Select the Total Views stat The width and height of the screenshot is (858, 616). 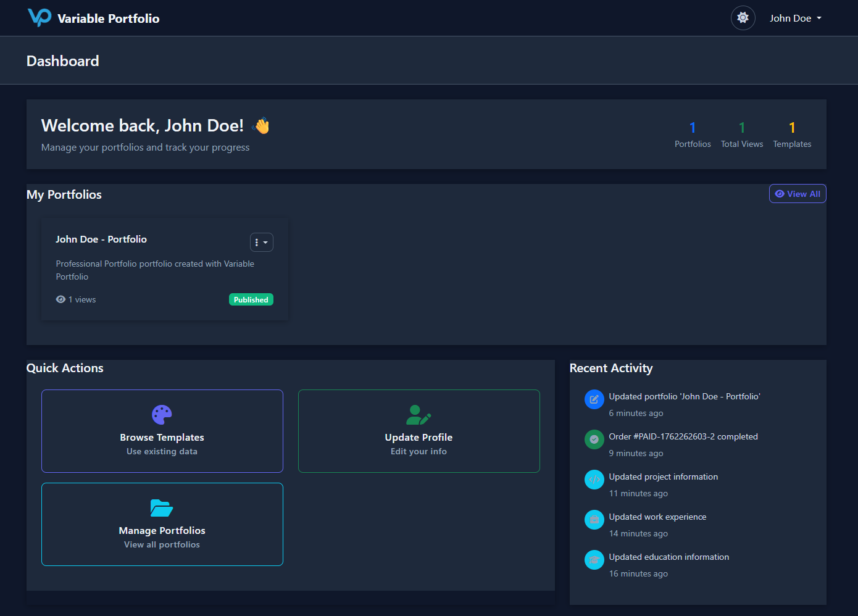pyautogui.click(x=741, y=135)
